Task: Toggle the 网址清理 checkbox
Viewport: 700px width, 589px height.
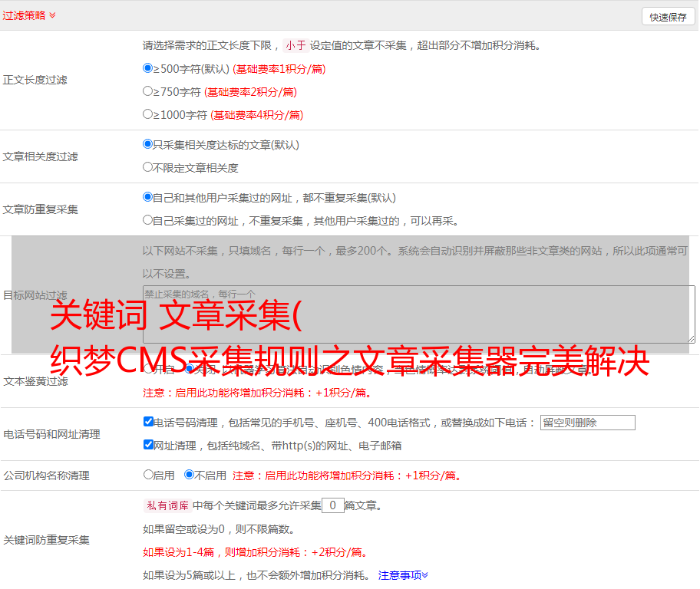Action: (148, 445)
